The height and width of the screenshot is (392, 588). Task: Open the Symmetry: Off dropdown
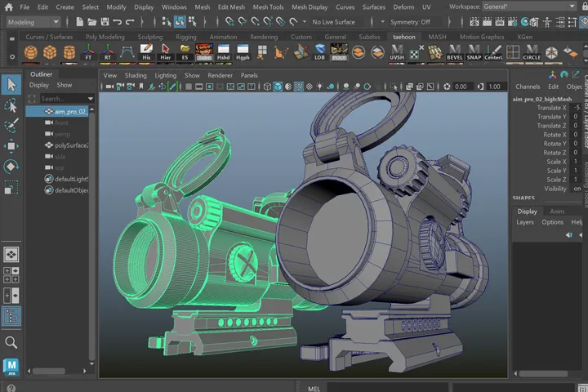(x=410, y=22)
